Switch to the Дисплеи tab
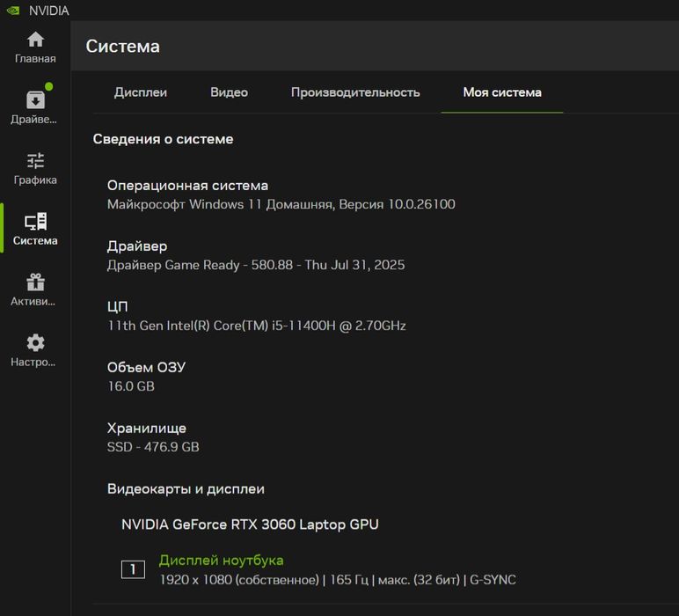This screenshot has height=616, width=679. click(141, 92)
